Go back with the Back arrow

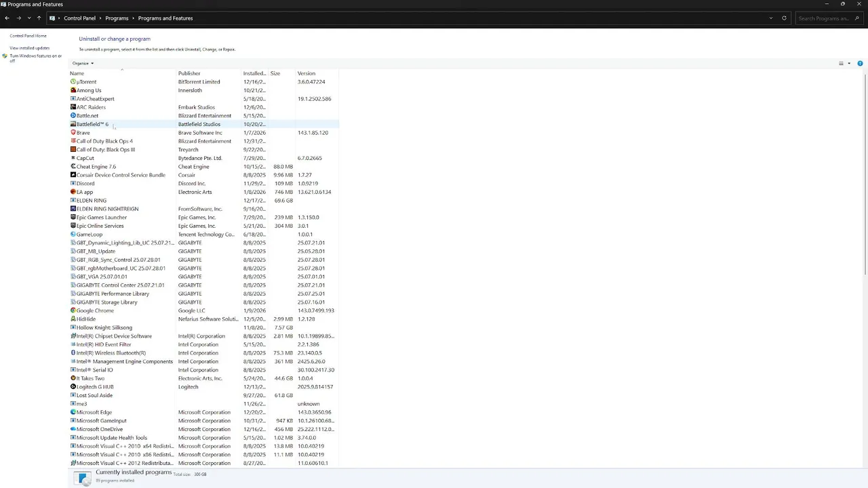pyautogui.click(x=7, y=18)
